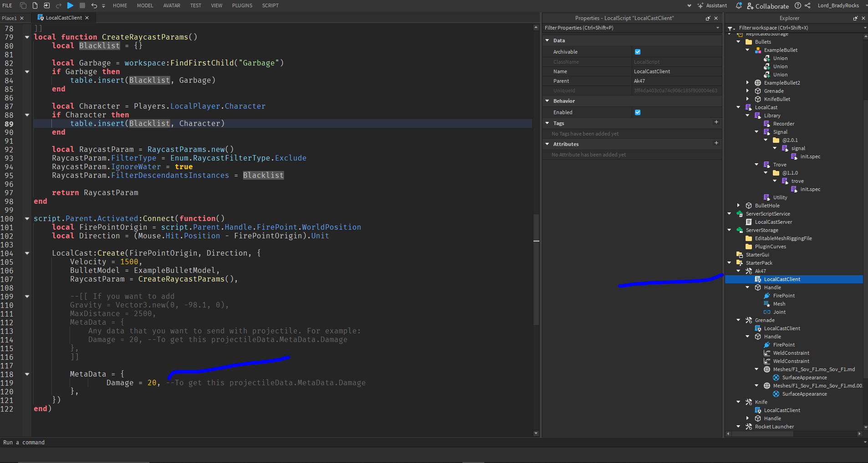
Task: Click the Collaborate button
Action: click(768, 6)
